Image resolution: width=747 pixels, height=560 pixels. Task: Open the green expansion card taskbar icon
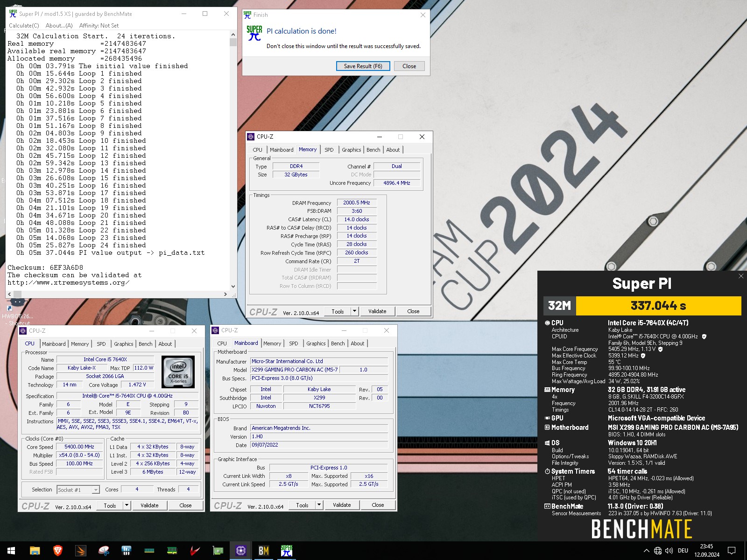[218, 551]
